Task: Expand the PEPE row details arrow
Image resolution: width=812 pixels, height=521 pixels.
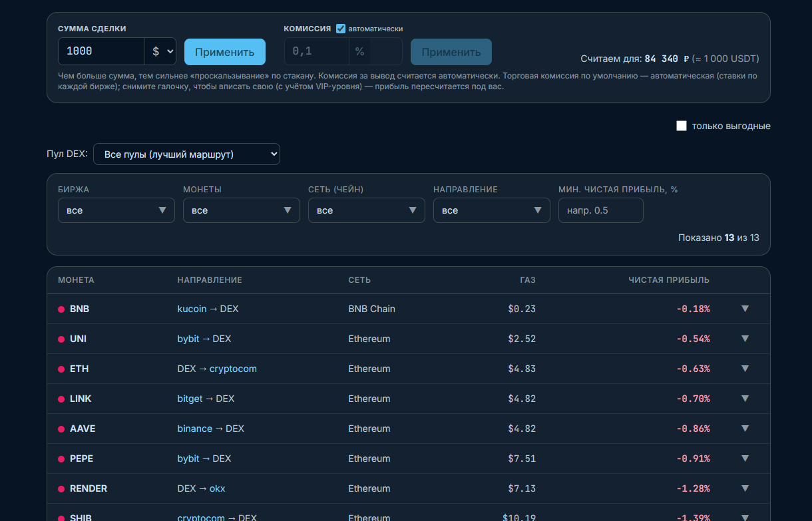Action: [745, 458]
